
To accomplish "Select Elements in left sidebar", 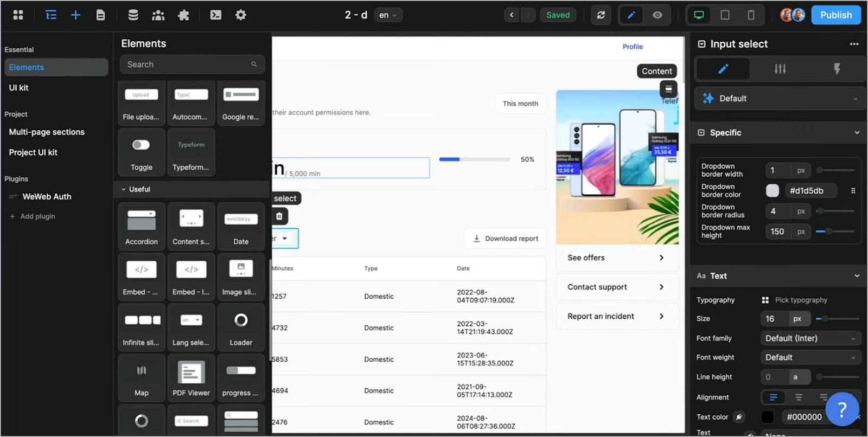I will (x=56, y=67).
